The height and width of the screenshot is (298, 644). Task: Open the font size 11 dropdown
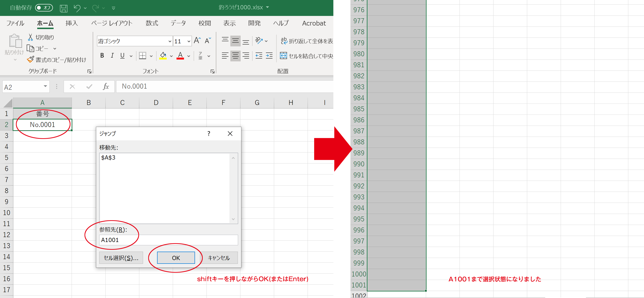coord(189,41)
